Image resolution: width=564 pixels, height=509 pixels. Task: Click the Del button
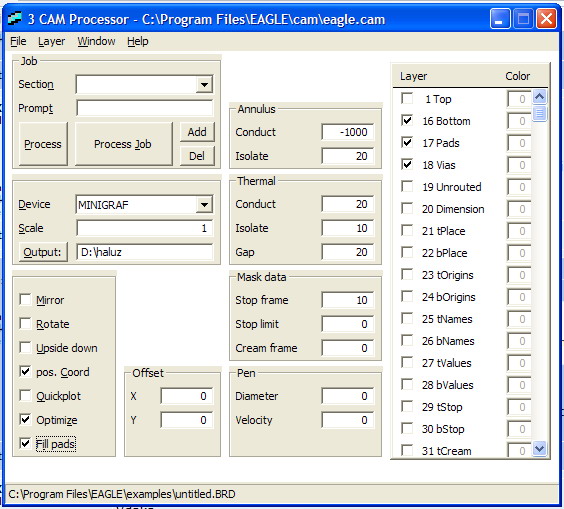tap(197, 156)
